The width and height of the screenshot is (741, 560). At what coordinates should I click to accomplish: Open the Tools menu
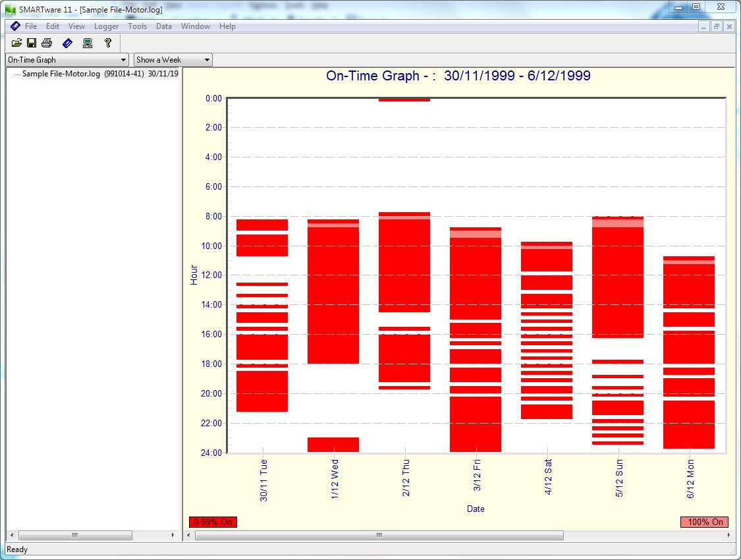(x=137, y=26)
